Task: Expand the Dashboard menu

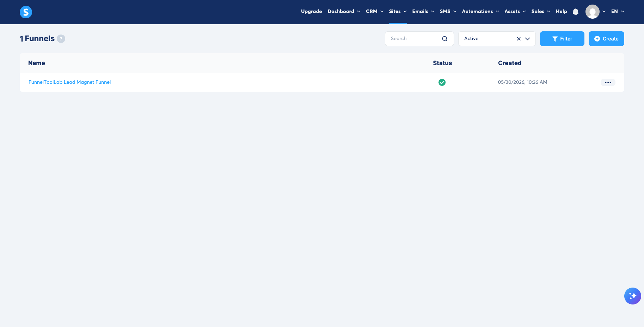Action: 344,11
